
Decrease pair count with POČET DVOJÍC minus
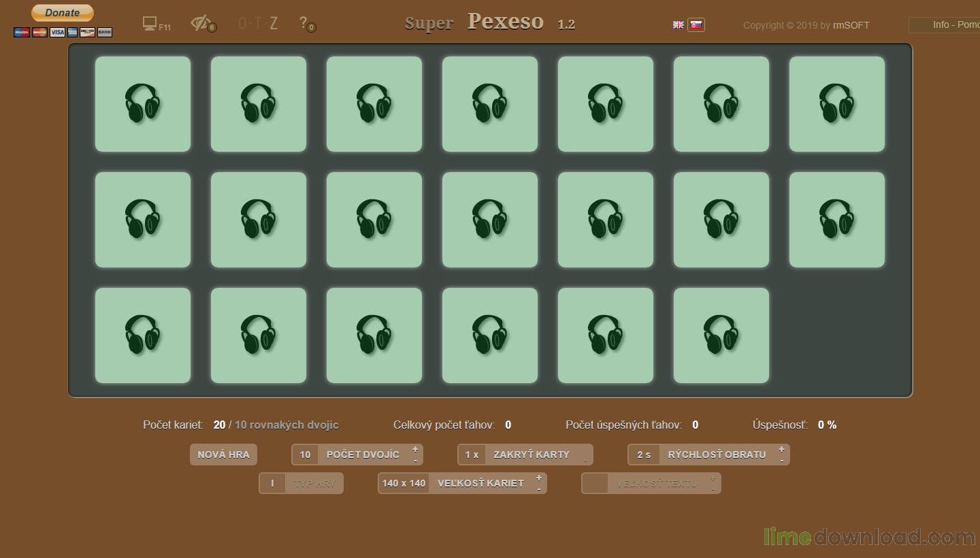click(415, 461)
